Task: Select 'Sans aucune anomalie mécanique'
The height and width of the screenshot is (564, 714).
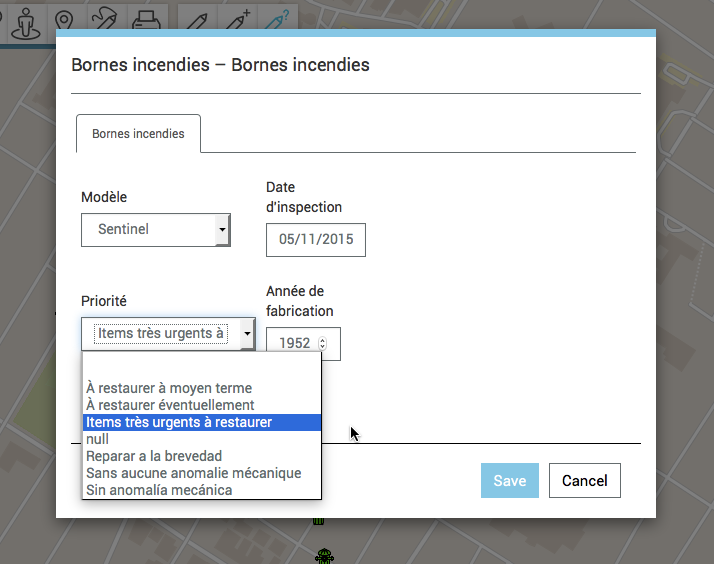Action: coord(202,473)
